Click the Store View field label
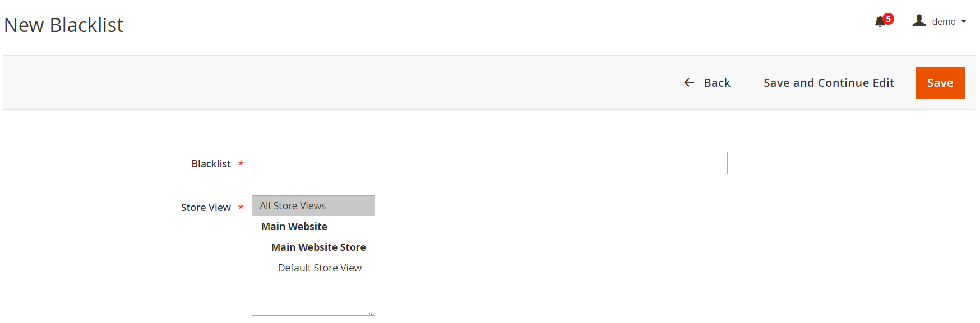This screenshot has width=980, height=323. pyautogui.click(x=206, y=208)
